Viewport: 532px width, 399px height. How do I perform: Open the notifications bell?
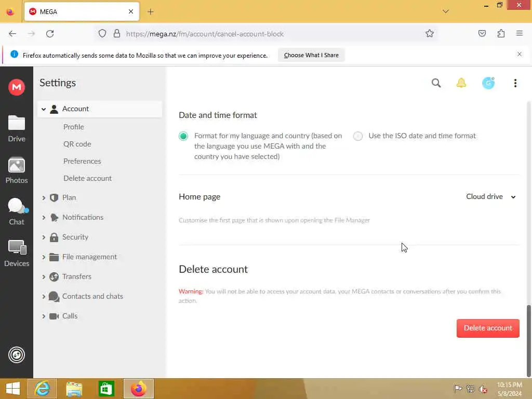pyautogui.click(x=461, y=83)
